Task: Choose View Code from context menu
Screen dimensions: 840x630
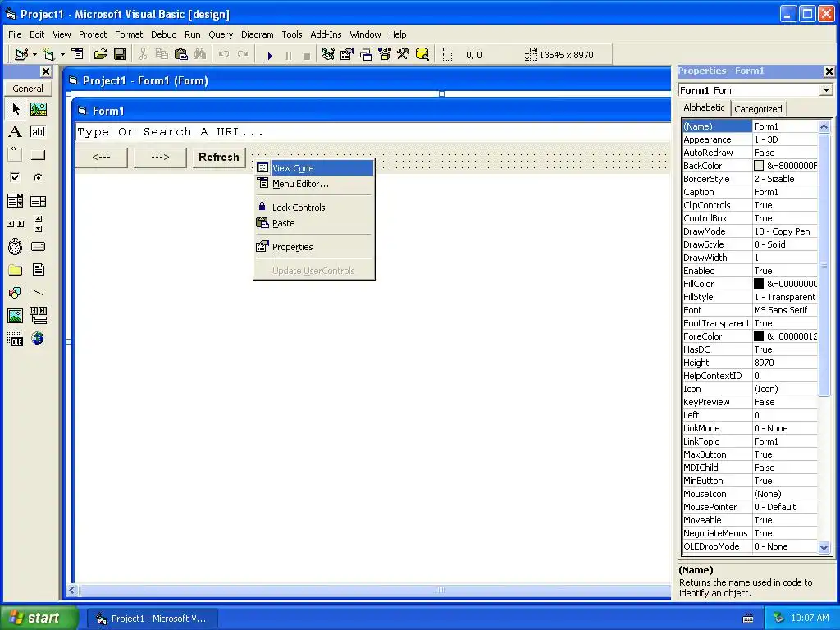Action: tap(314, 167)
